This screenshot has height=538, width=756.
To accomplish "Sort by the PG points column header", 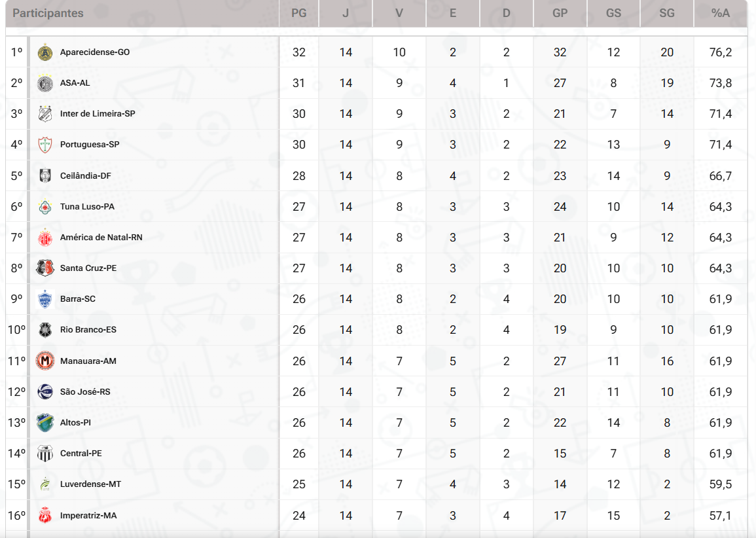I will click(x=299, y=13).
